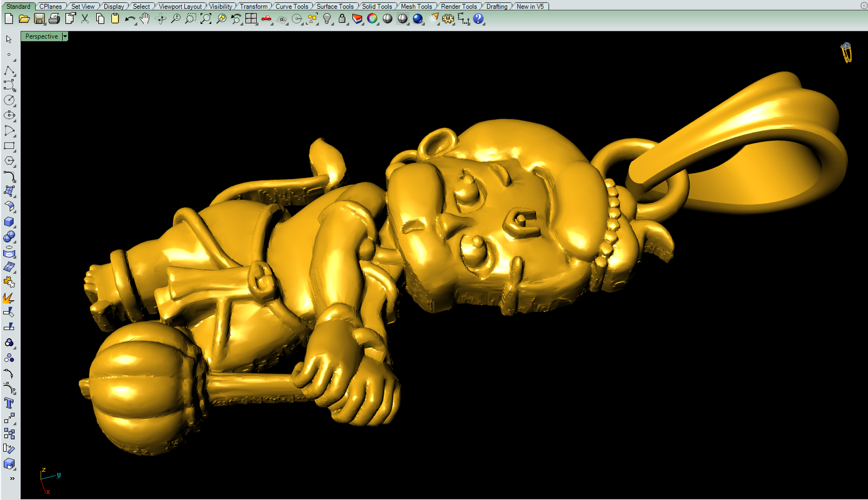The image size is (868, 500).
Task: Switch to shaded viewport sphere icon
Action: tap(387, 19)
